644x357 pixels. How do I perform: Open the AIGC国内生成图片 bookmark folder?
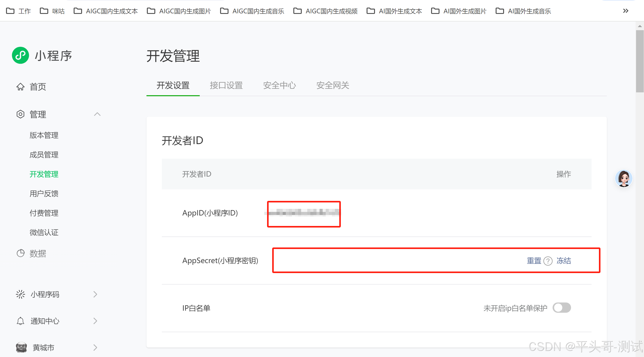point(179,11)
